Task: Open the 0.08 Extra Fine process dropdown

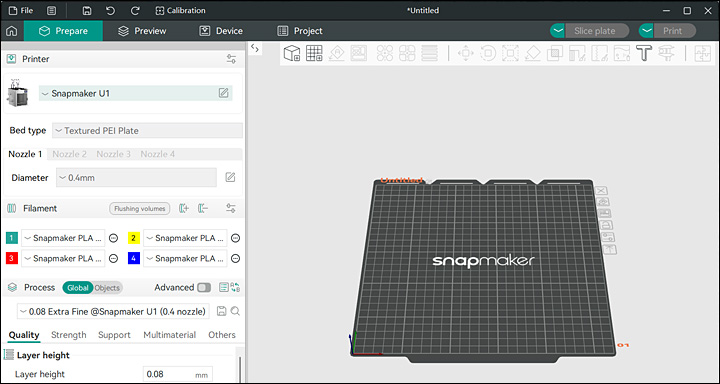Action: coord(113,311)
